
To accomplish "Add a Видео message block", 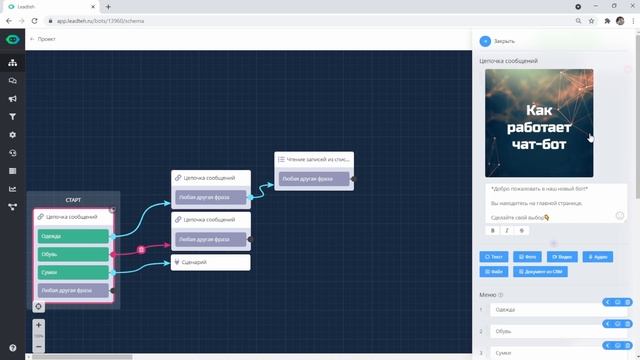I will point(562,257).
